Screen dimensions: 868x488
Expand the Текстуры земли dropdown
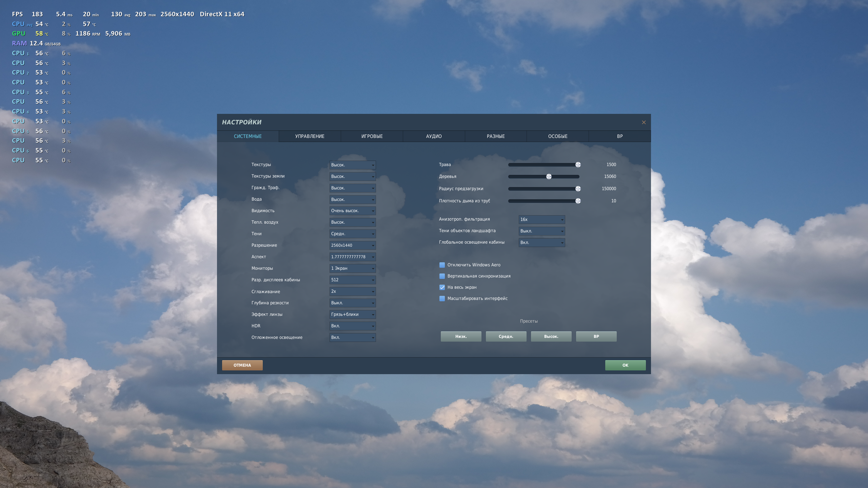(353, 177)
